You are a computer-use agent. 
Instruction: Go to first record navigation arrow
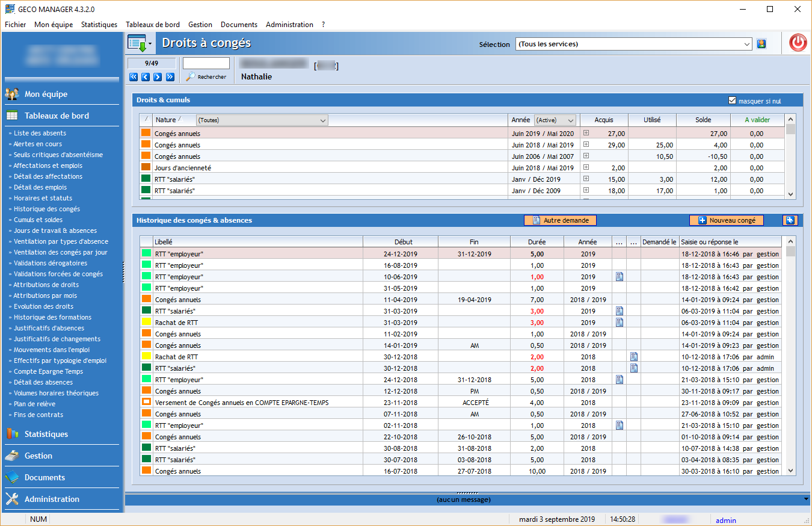pyautogui.click(x=134, y=77)
